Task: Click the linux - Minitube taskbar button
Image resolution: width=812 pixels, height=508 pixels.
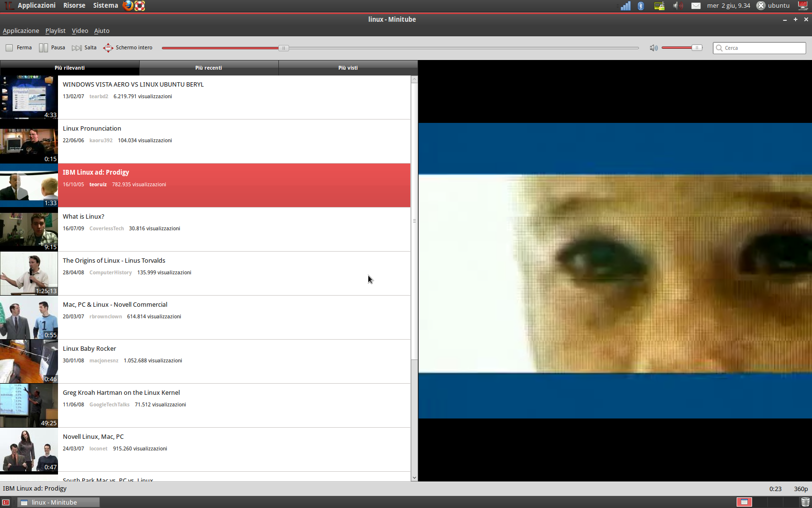Action: click(x=58, y=502)
